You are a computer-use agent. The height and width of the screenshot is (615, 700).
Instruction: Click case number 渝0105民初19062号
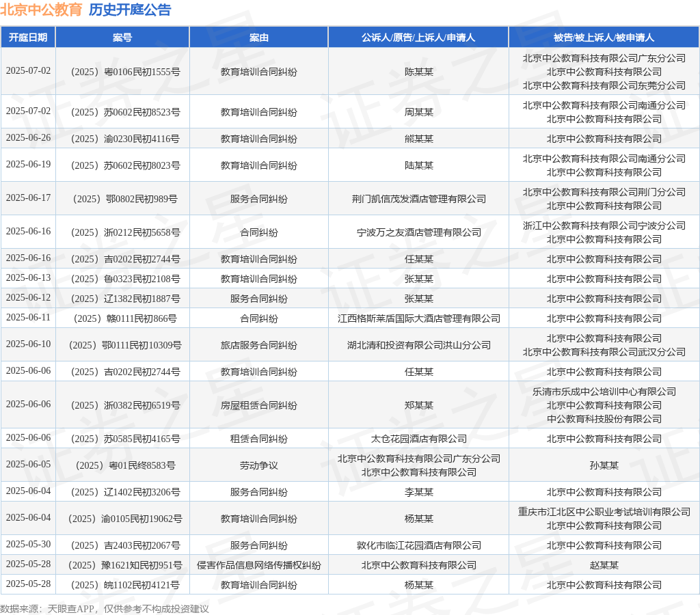tap(126, 519)
